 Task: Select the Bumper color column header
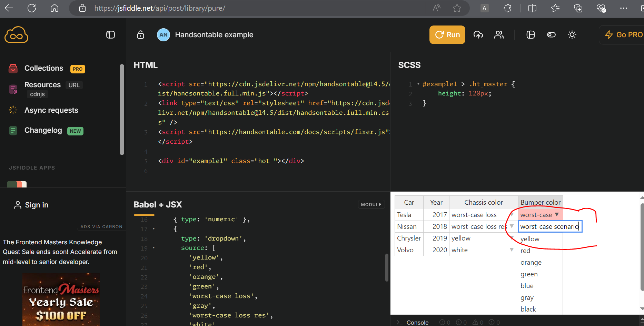pos(541,202)
